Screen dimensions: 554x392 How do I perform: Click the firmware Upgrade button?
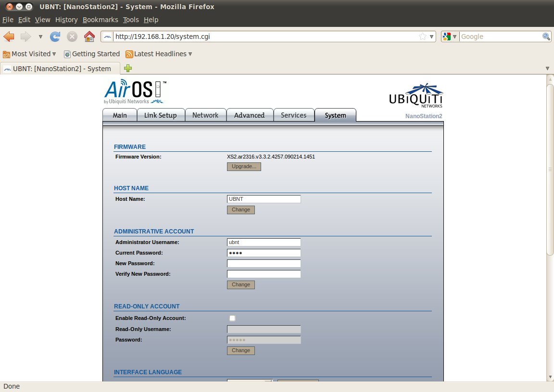click(x=244, y=167)
